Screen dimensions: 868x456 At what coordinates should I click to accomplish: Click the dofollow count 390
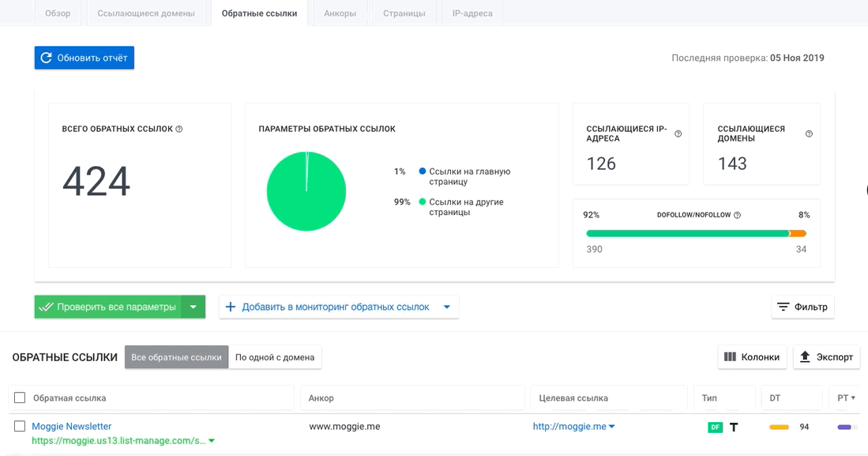coord(595,249)
